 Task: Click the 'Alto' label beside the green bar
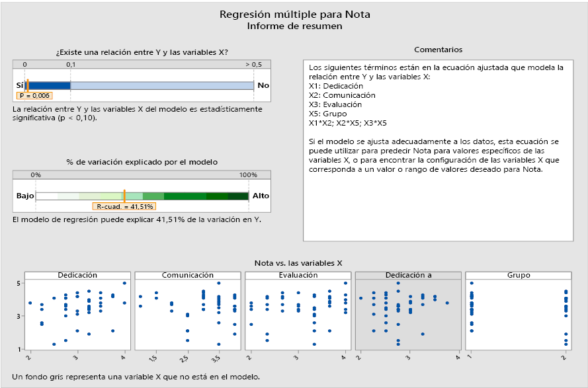(261, 196)
